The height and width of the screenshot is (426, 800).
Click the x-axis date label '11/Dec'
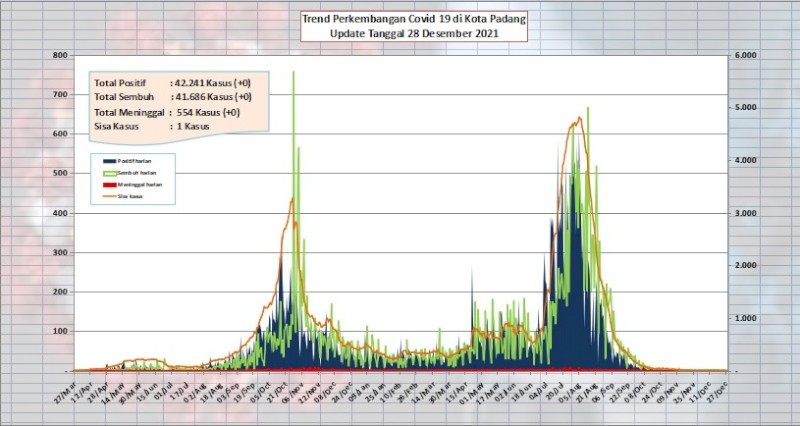point(702,392)
